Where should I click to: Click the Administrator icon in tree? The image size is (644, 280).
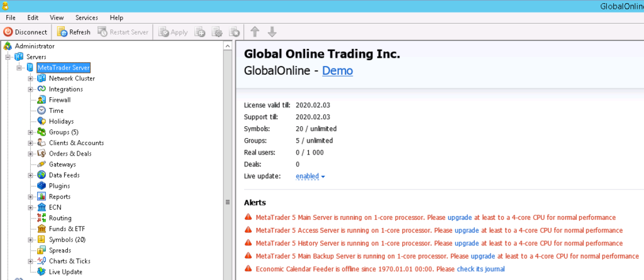8,46
